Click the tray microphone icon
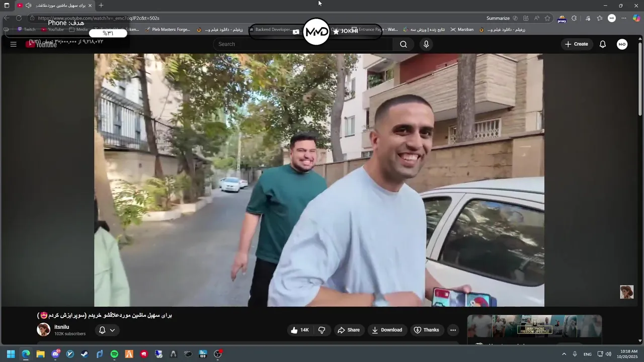This screenshot has width=644, height=362. tap(575, 354)
